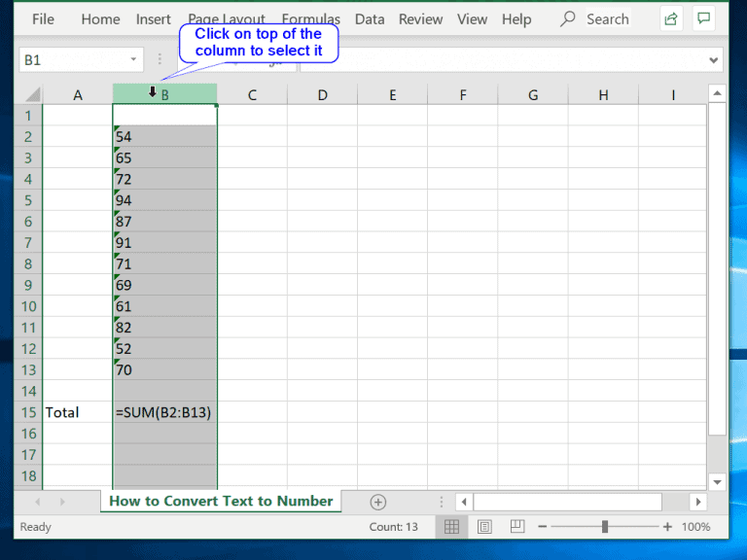Click the Search magnifier icon
747x560 pixels.
(569, 19)
